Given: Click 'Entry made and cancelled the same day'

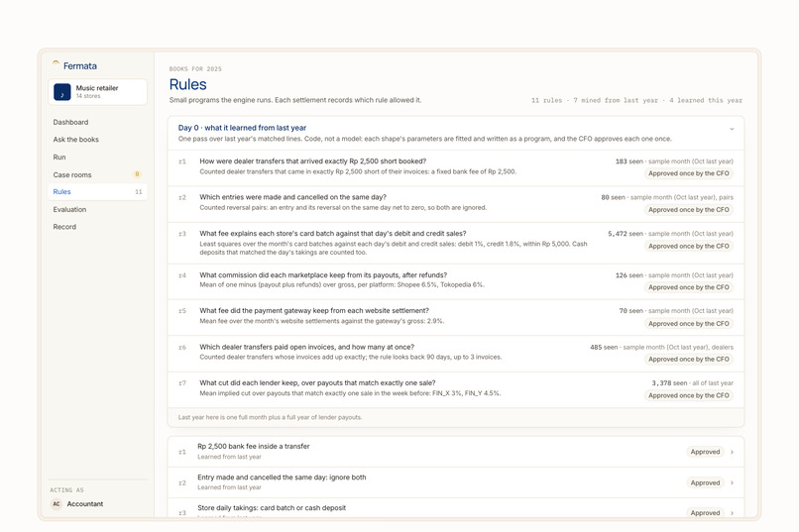Looking at the screenshot, I should click(282, 478).
